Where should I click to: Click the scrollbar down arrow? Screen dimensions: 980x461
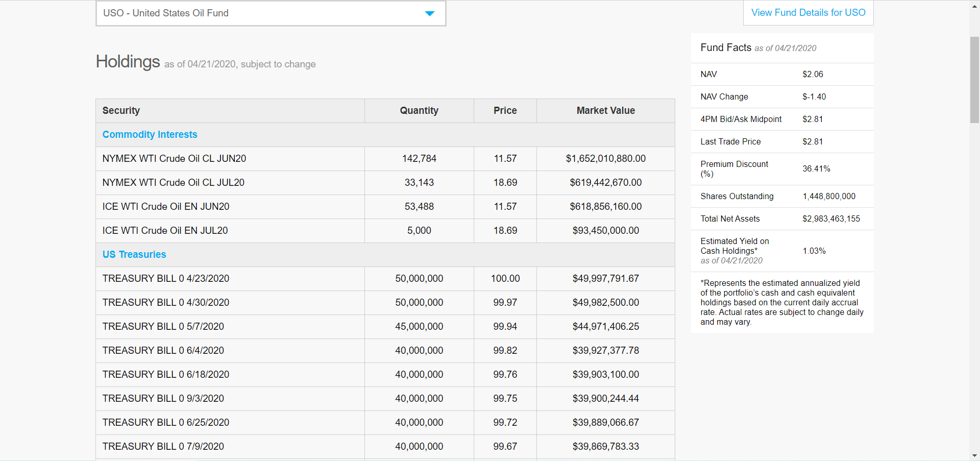coord(974,455)
